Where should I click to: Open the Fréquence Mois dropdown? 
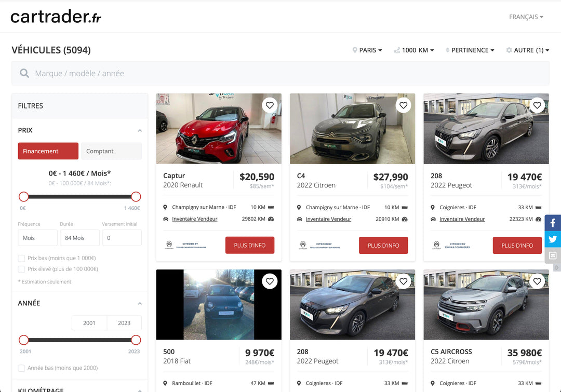point(37,238)
